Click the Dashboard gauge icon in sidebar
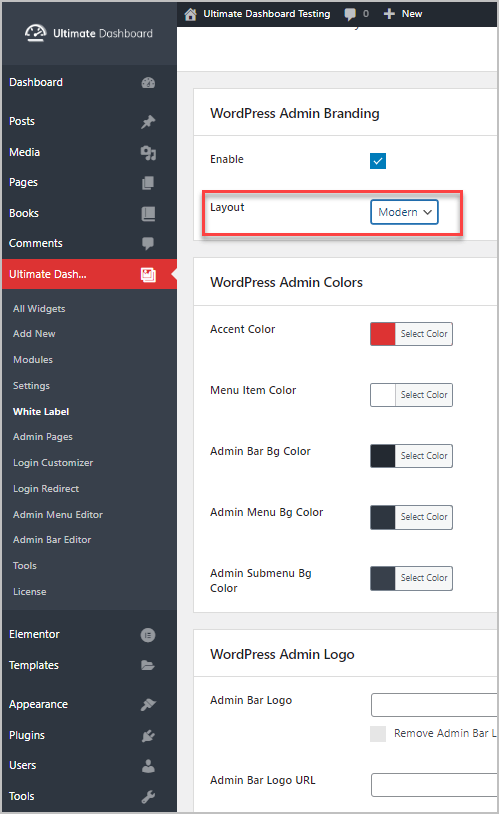Image resolution: width=499 pixels, height=814 pixels. tap(148, 83)
